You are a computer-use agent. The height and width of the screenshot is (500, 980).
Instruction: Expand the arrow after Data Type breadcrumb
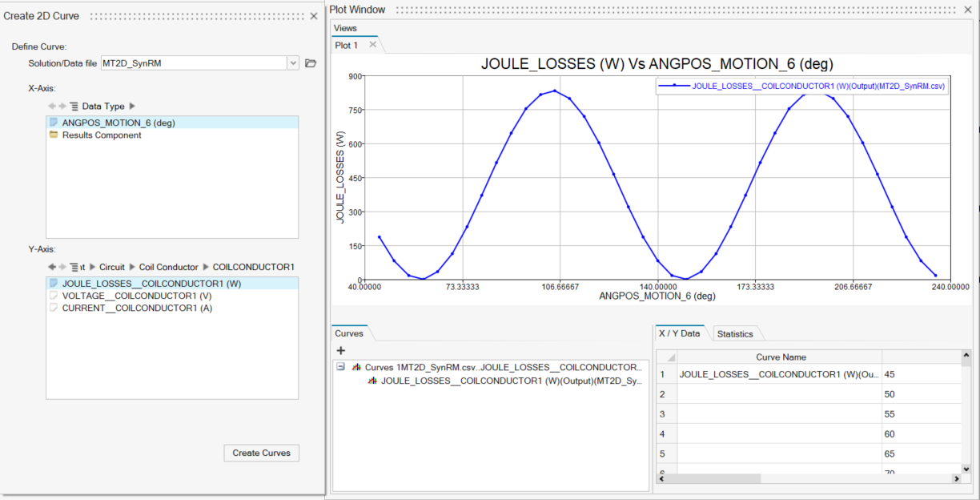click(133, 106)
